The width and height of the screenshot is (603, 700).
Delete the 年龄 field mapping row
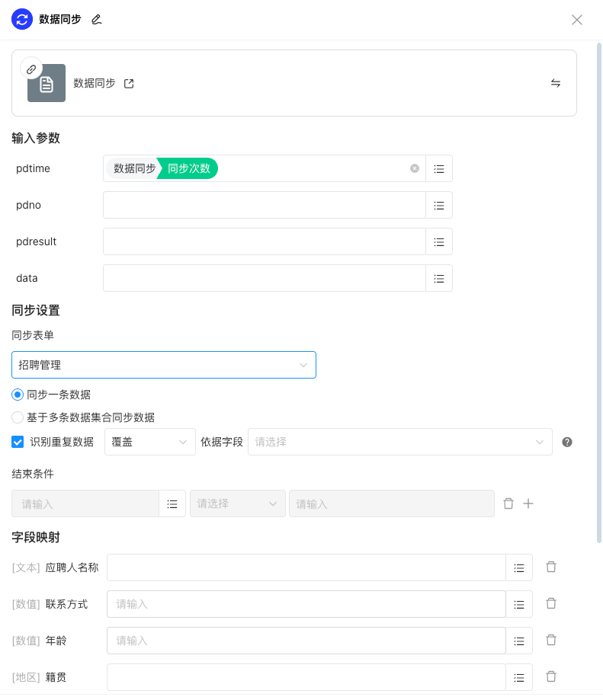coord(551,640)
